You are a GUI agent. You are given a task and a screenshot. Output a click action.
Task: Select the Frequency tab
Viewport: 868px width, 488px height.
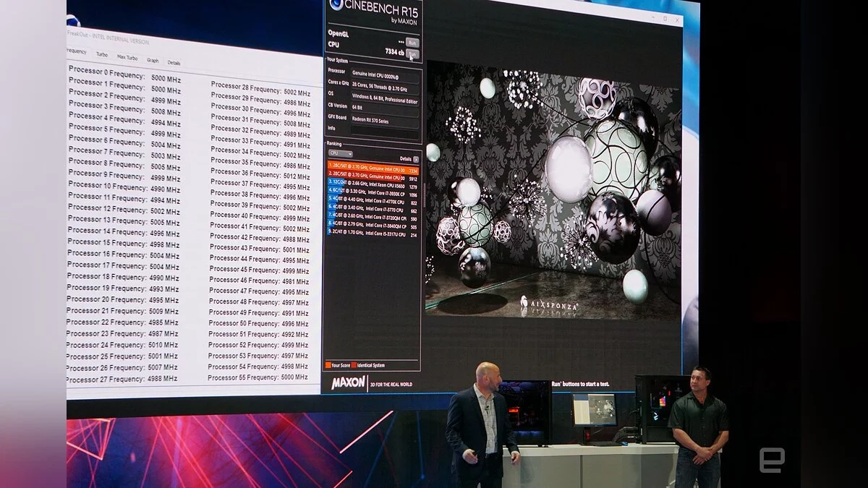point(77,52)
